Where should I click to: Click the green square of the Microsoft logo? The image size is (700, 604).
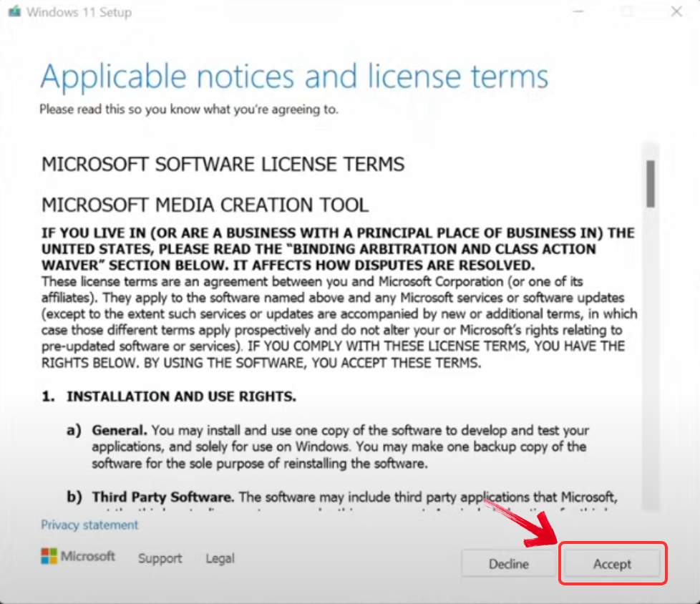(53, 552)
